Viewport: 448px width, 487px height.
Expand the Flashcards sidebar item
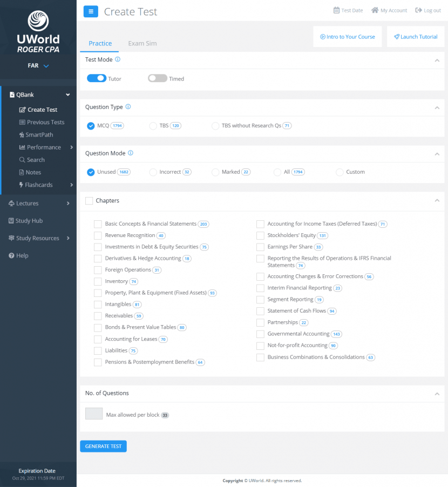click(x=38, y=185)
